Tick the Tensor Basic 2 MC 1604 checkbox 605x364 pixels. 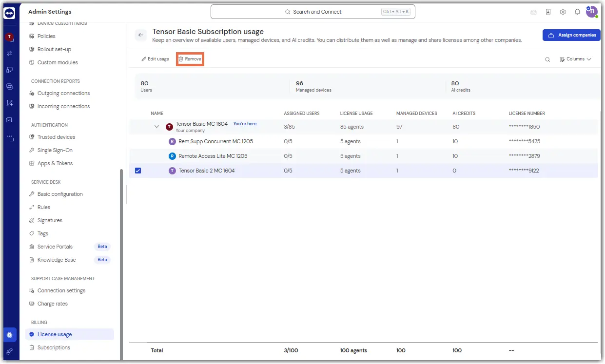[138, 171]
